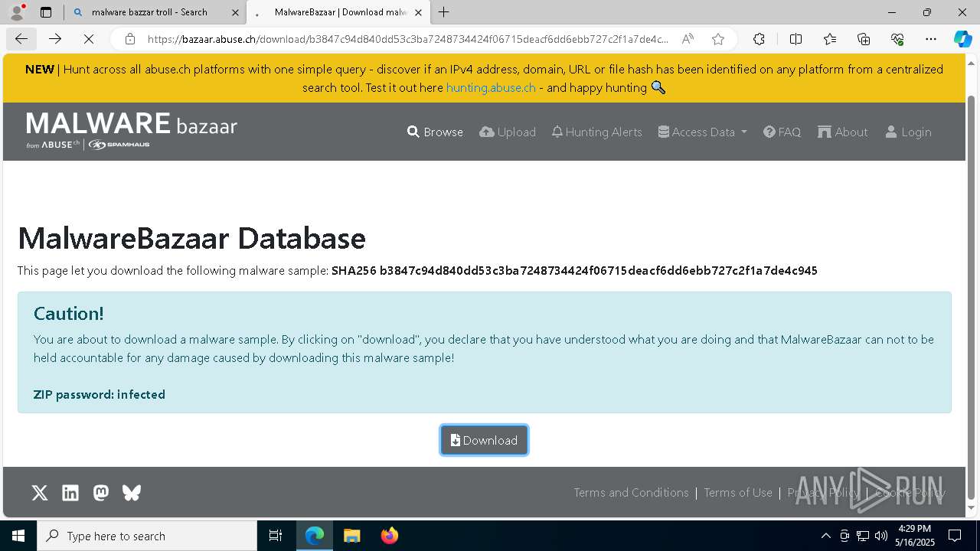Click the browser Back arrow

coord(21,39)
